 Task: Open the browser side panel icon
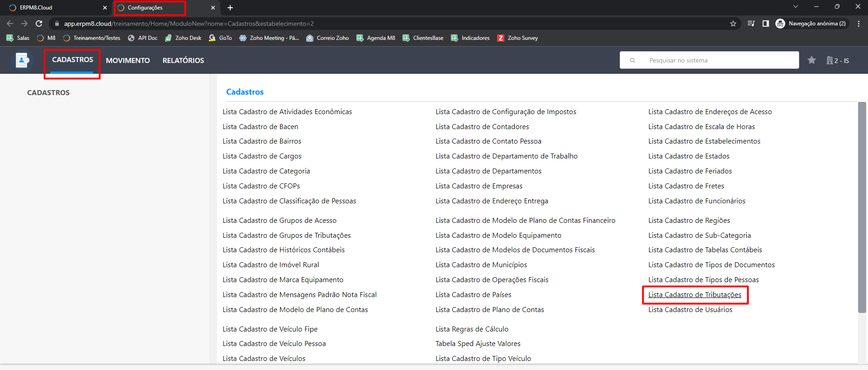765,24
